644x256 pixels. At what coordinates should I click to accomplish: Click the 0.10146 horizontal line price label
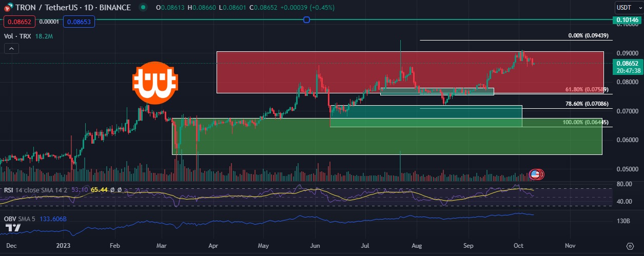[627, 20]
